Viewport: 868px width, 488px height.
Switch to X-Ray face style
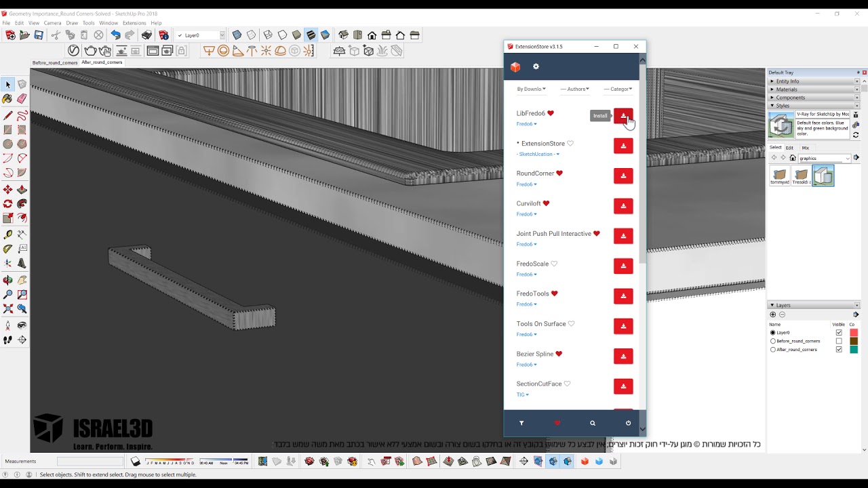(237, 35)
